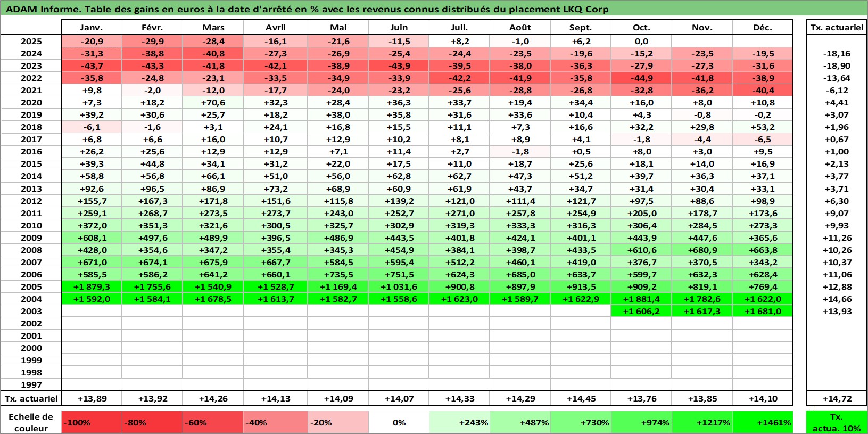Select the -80% color scale swatch

coord(152,422)
